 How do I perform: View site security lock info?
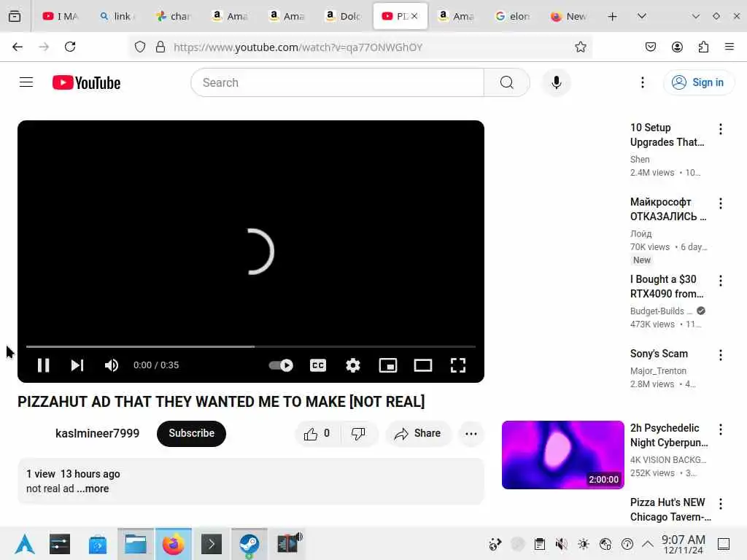[160, 47]
